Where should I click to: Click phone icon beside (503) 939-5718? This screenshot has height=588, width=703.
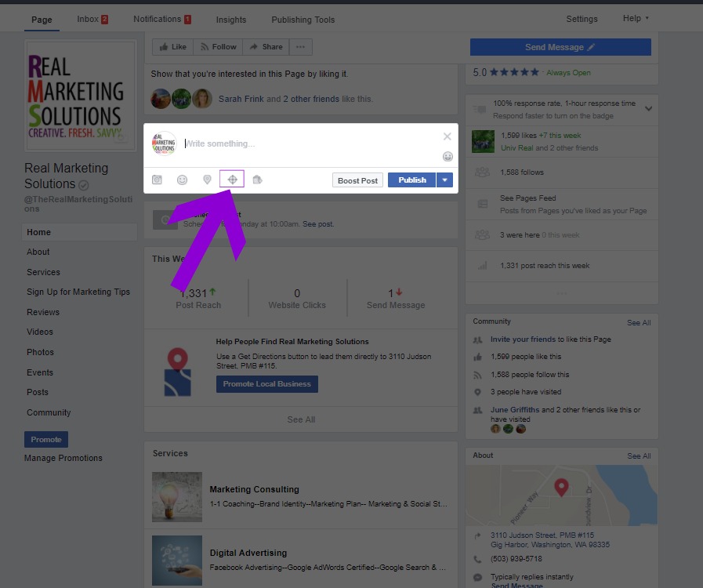click(478, 559)
